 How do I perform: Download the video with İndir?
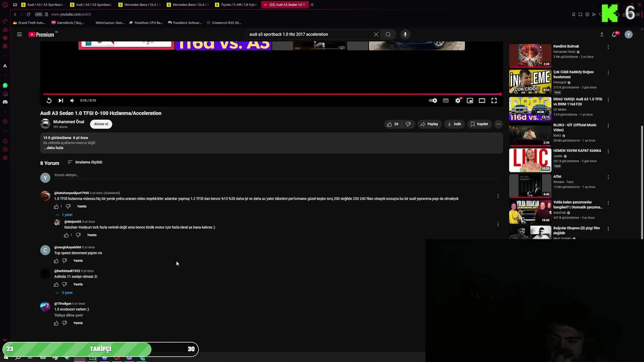coord(454,124)
